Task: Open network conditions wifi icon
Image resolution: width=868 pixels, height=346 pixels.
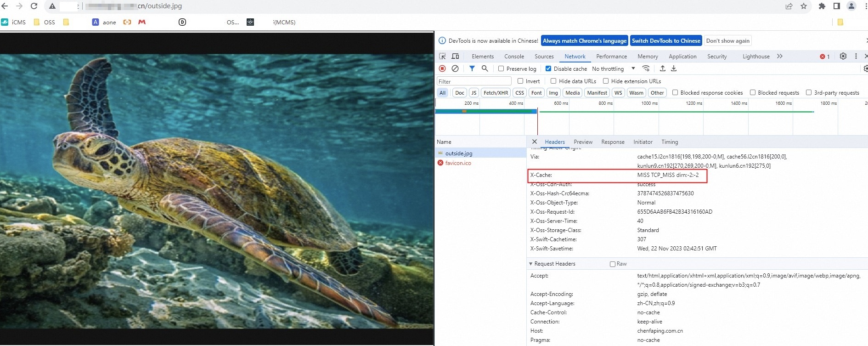Action: pyautogui.click(x=646, y=68)
